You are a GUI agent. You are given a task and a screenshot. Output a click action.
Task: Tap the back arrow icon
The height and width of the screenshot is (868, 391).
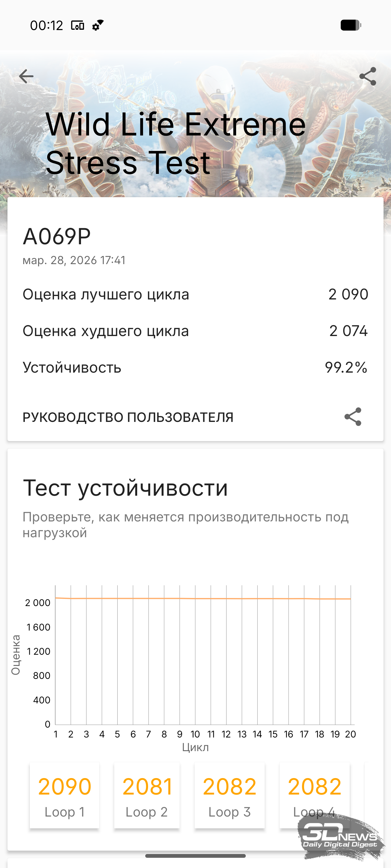(x=26, y=77)
